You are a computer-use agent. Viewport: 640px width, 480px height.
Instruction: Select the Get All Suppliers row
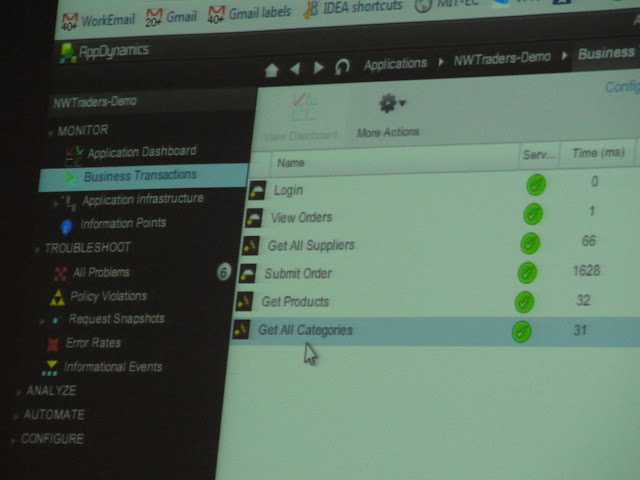[x=441, y=243]
